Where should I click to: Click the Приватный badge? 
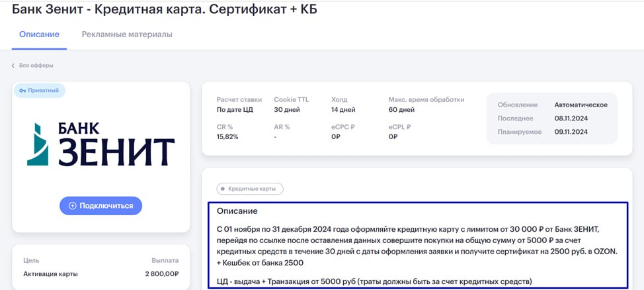click(x=40, y=91)
